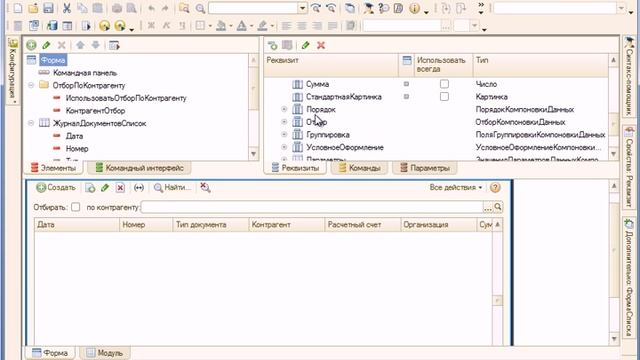Click the fill color bucket icon

coord(221,26)
